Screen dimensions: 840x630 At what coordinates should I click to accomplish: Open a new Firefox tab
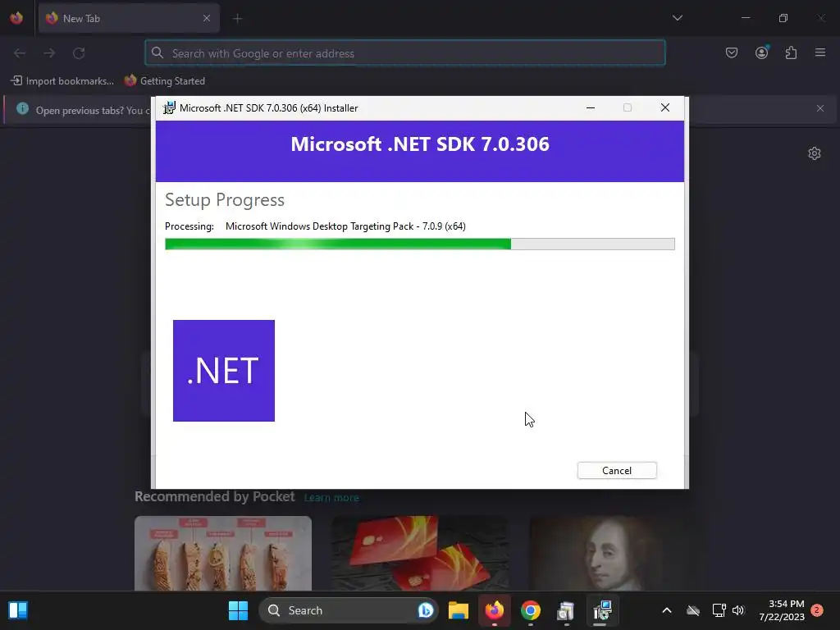pos(237,19)
